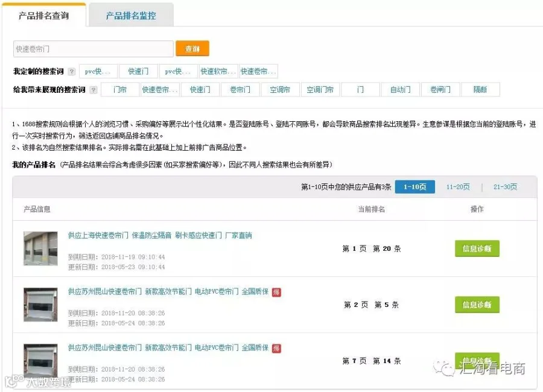The height and width of the screenshot is (392, 543).
Task: Click the help icon beside 给我带来展现的搜索词
Action: [x=93, y=90]
